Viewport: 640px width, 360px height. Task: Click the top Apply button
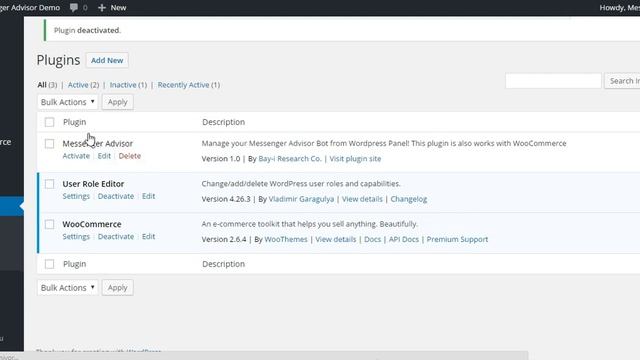point(118,102)
